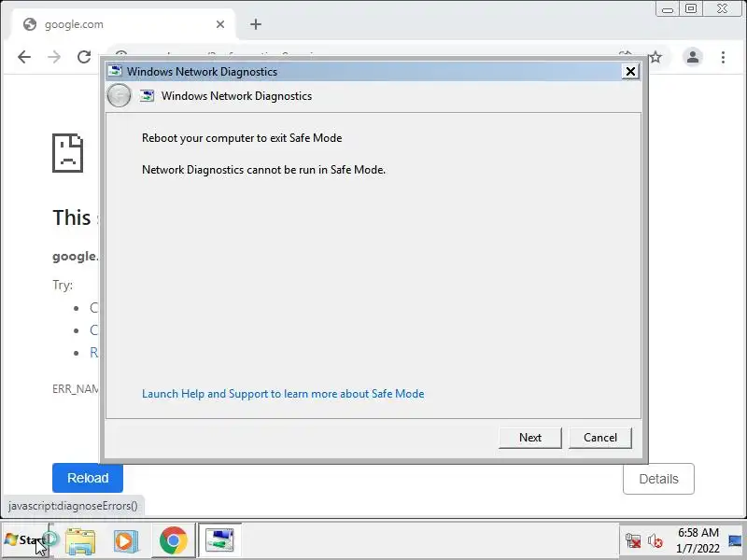Screen dimensions: 747x560
Task: Launch Windows Media Player from taskbar
Action: pos(126,541)
